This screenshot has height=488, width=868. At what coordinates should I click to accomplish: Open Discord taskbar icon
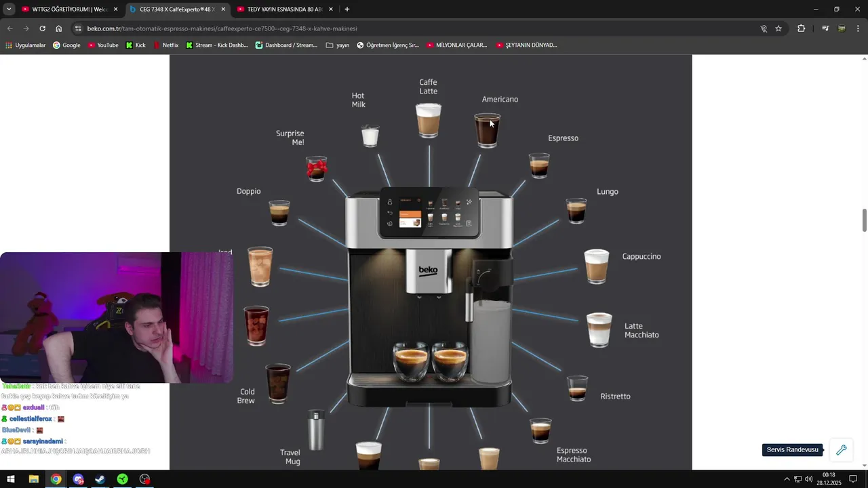click(x=78, y=479)
